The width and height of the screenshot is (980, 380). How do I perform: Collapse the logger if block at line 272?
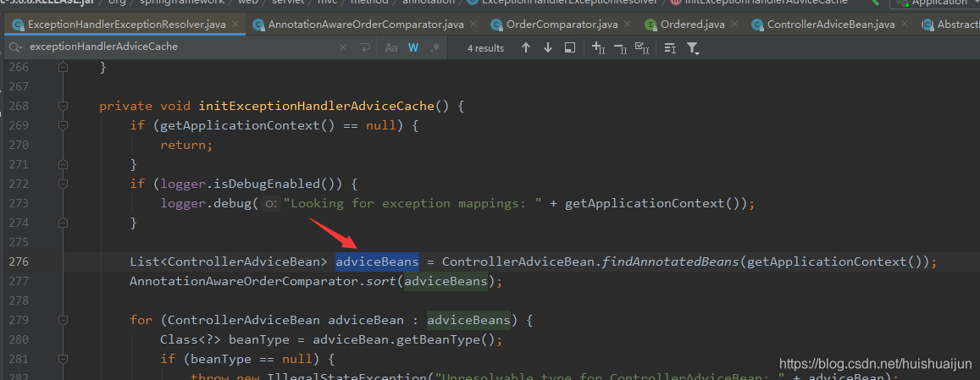click(63, 184)
